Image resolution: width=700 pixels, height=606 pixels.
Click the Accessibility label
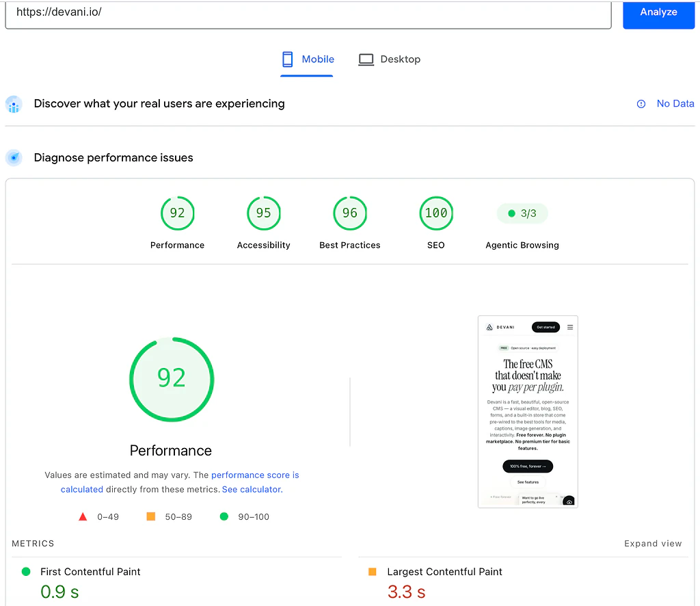coord(263,245)
